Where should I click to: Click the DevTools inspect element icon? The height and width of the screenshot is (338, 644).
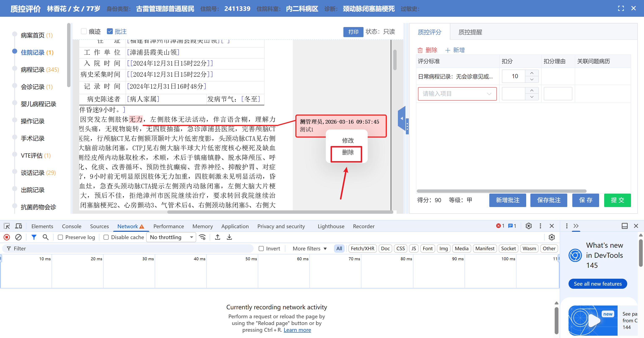pyautogui.click(x=7, y=226)
